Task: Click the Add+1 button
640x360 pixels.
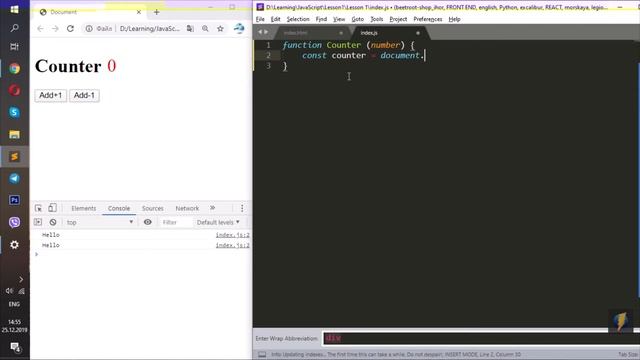Action: coord(51,95)
